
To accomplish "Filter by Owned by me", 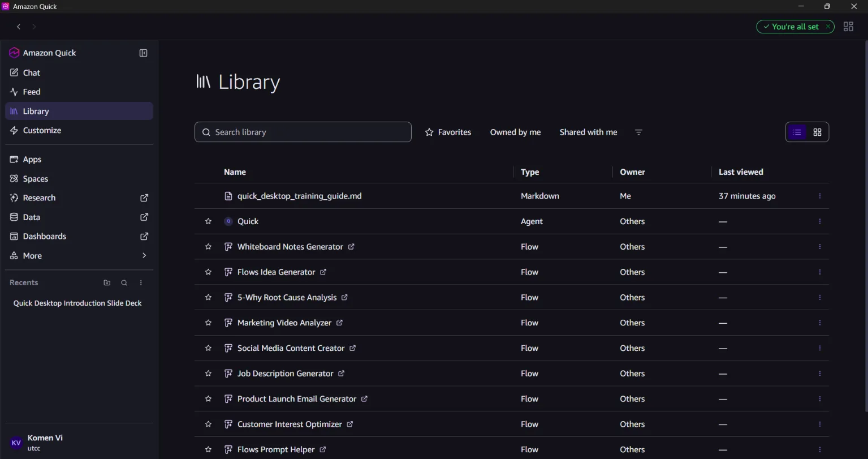I will pyautogui.click(x=515, y=132).
